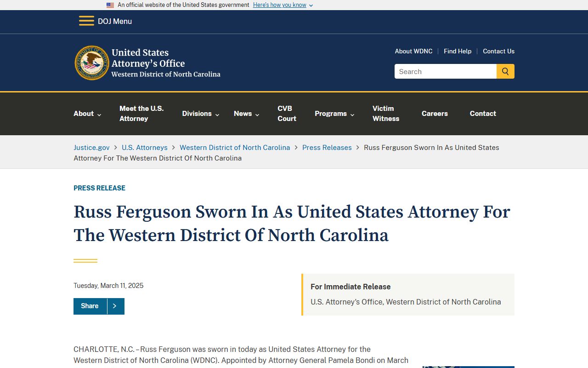This screenshot has width=588, height=368.
Task: Click the About WDNC link
Action: click(x=413, y=51)
